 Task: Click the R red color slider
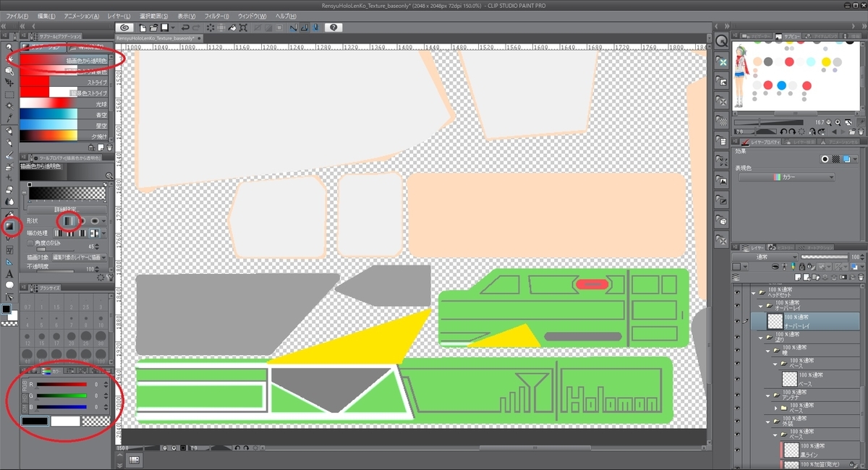[61, 384]
